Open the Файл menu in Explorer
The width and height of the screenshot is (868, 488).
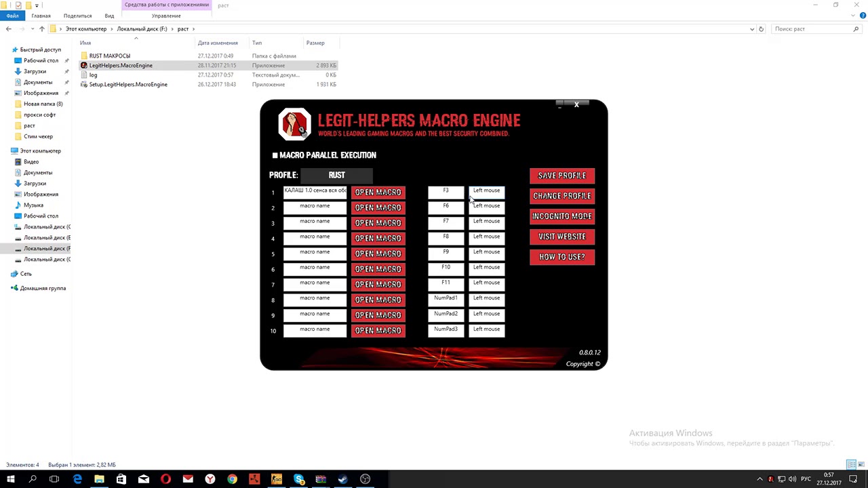click(x=13, y=16)
